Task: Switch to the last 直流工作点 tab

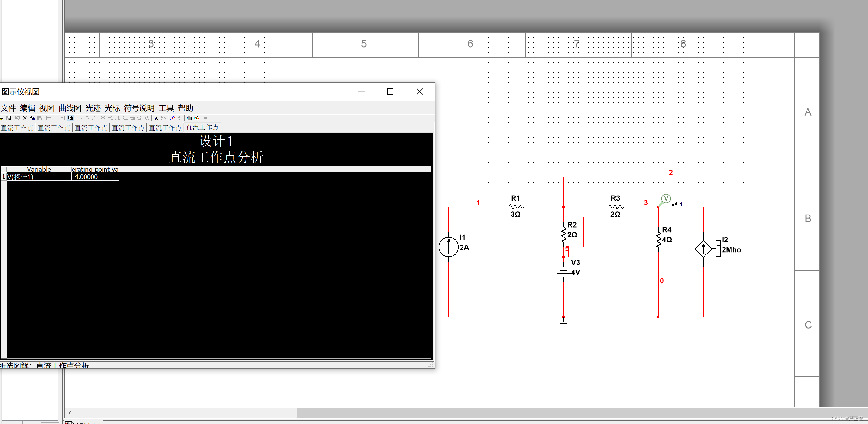Action: [202, 127]
